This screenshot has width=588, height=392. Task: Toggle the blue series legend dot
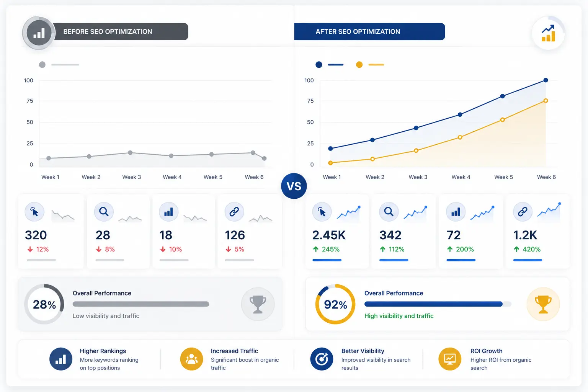[319, 65]
